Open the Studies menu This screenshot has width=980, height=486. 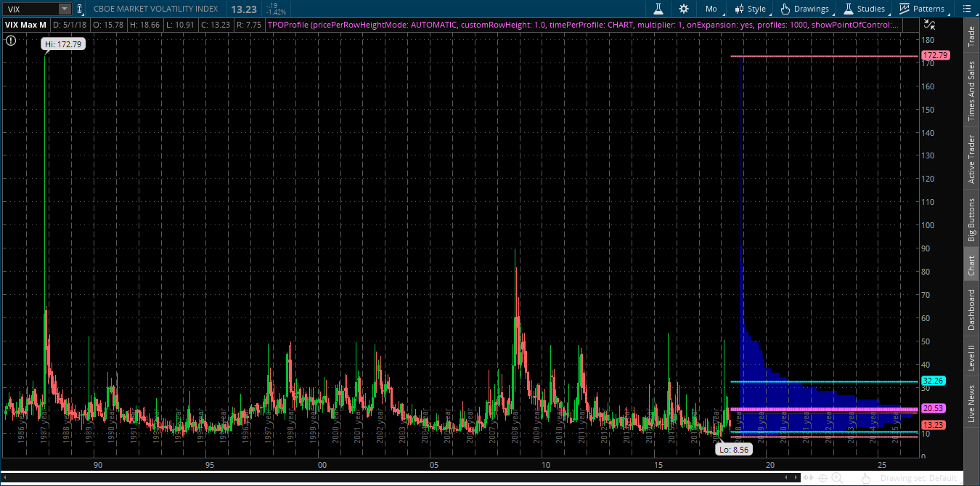[865, 9]
